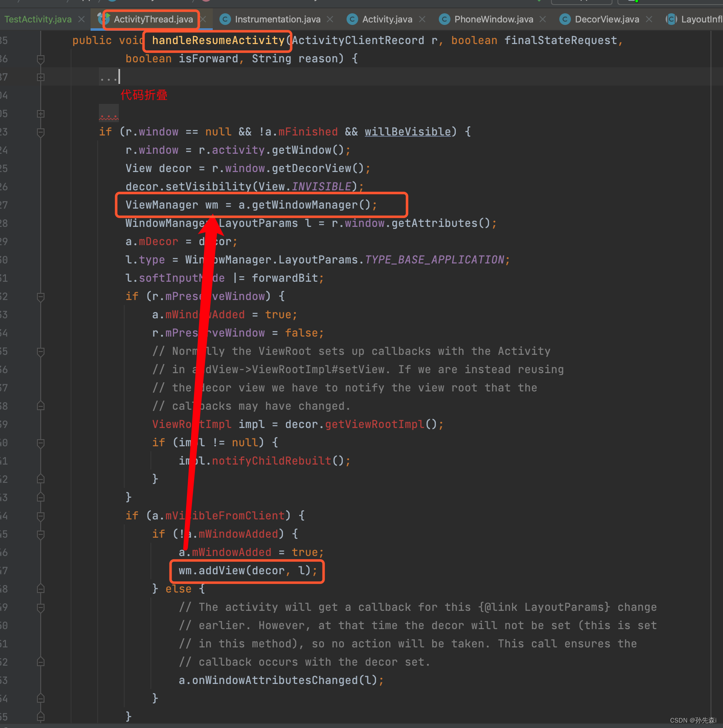Click the getWindowManager() method call
This screenshot has height=728, width=723.
tap(311, 205)
